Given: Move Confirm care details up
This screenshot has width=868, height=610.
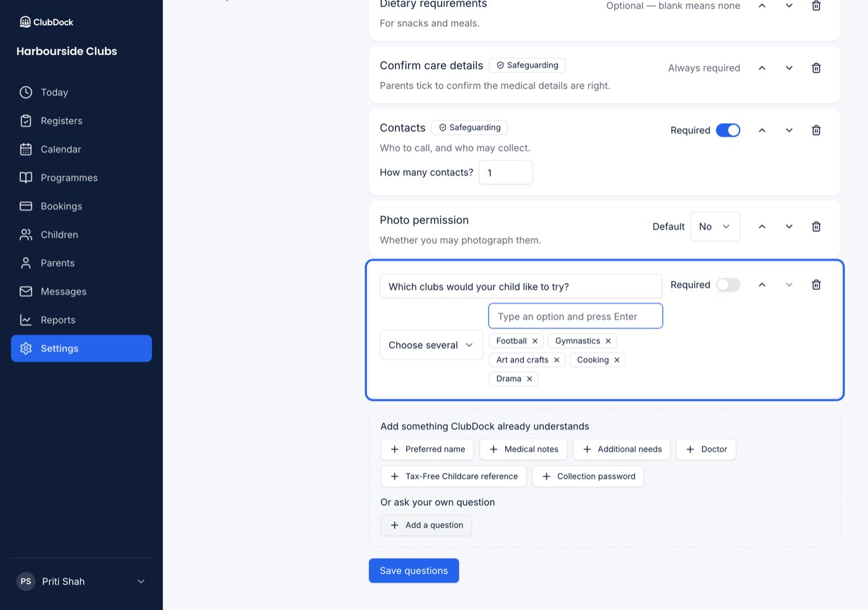Looking at the screenshot, I should tap(762, 68).
